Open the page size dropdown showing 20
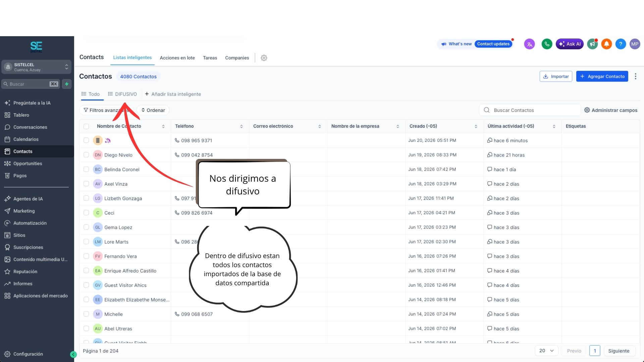The height and width of the screenshot is (362, 644). 546,351
